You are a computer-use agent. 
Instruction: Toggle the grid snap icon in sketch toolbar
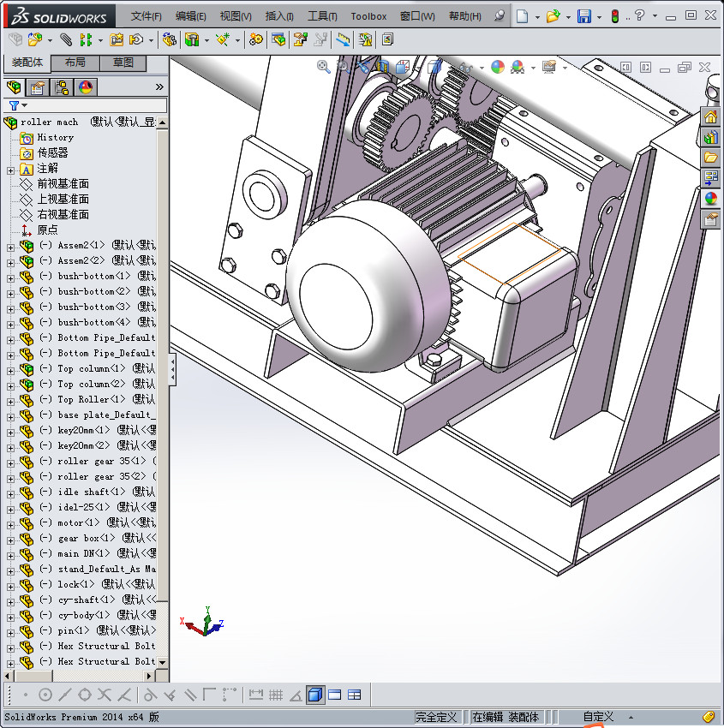point(276,695)
